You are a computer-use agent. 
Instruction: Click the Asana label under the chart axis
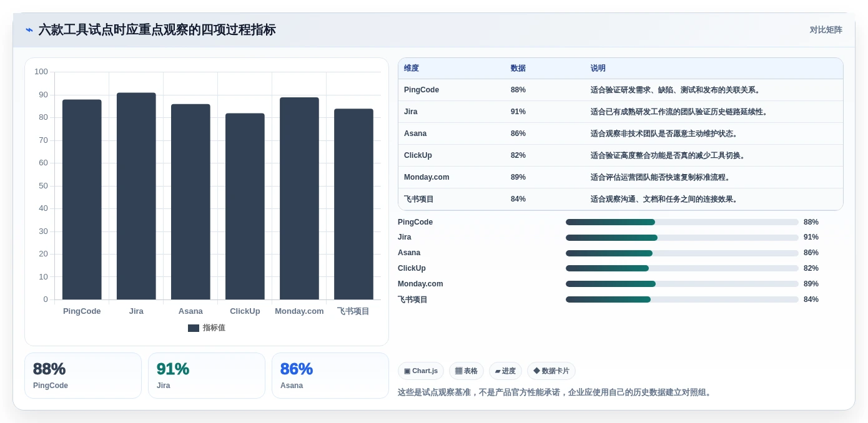coord(190,311)
